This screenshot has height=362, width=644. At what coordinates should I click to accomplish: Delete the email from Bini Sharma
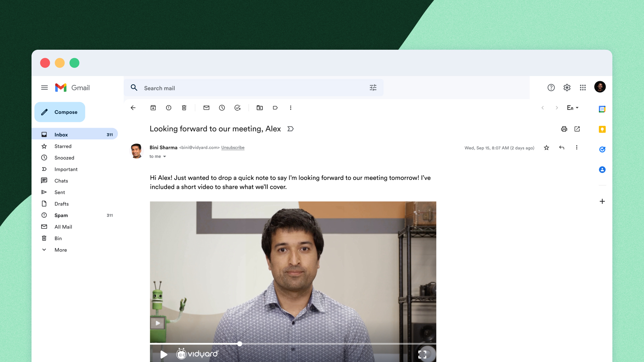coord(184,108)
